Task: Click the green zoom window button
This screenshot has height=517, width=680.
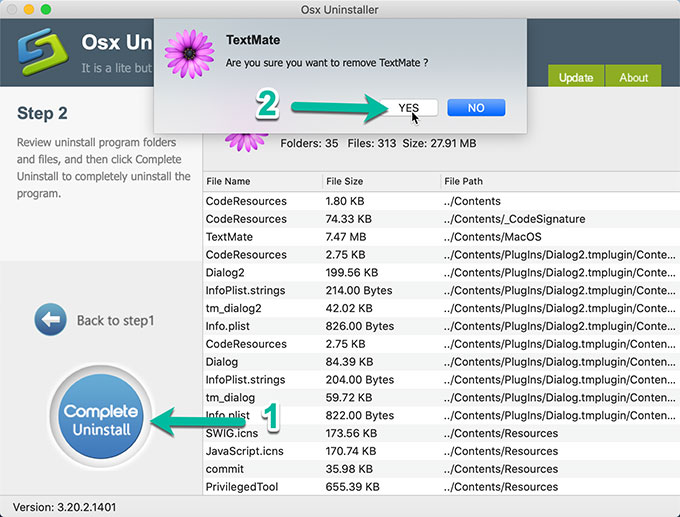Action: (x=46, y=9)
